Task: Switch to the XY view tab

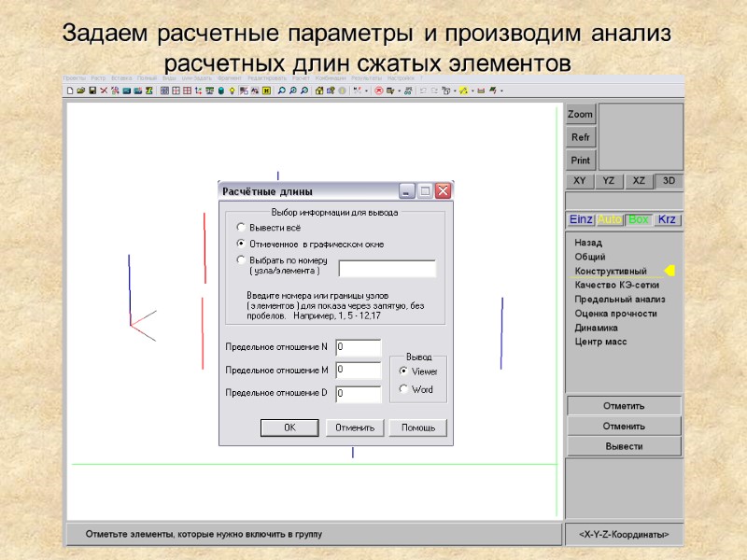Action: coord(580,181)
